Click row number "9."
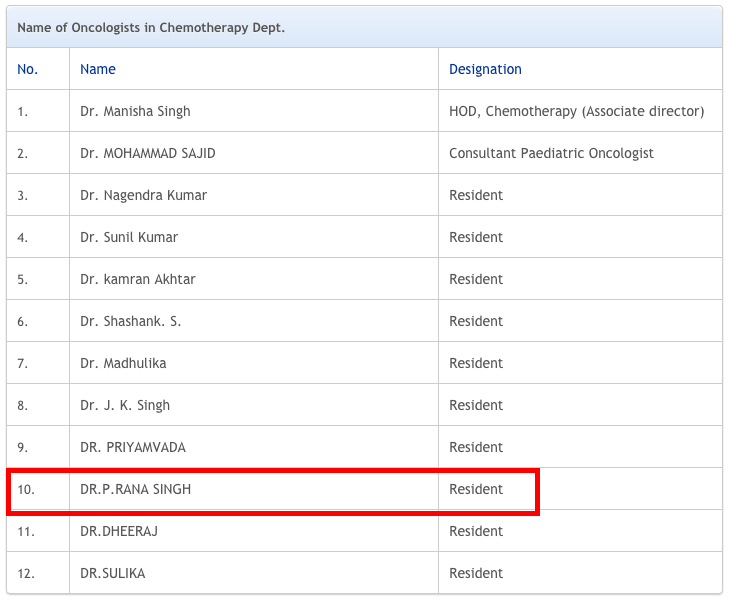The image size is (743, 608). pyautogui.click(x=22, y=448)
